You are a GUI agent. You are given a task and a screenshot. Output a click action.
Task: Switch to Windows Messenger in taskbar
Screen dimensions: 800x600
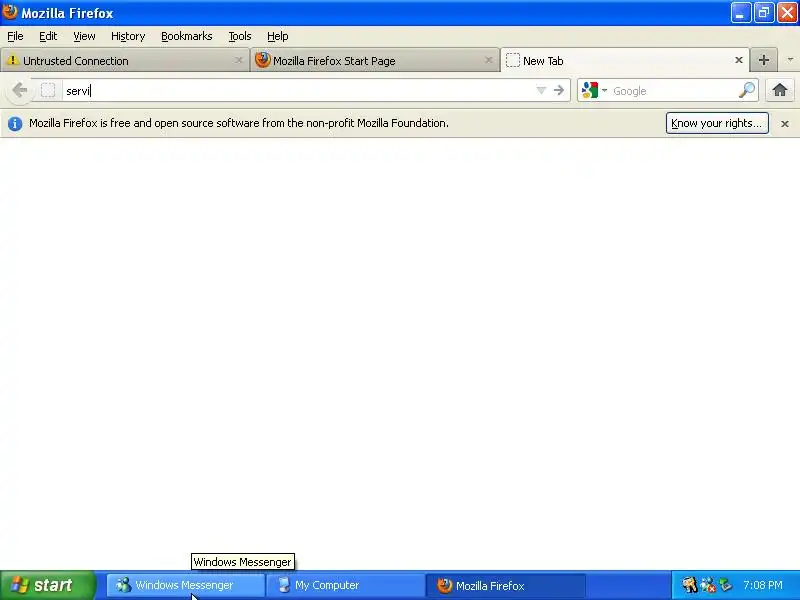point(186,585)
